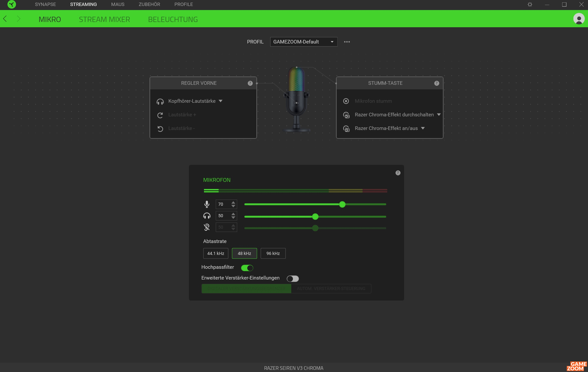Image resolution: width=588 pixels, height=372 pixels.
Task: Open the profile three-dots menu
Action: (347, 42)
